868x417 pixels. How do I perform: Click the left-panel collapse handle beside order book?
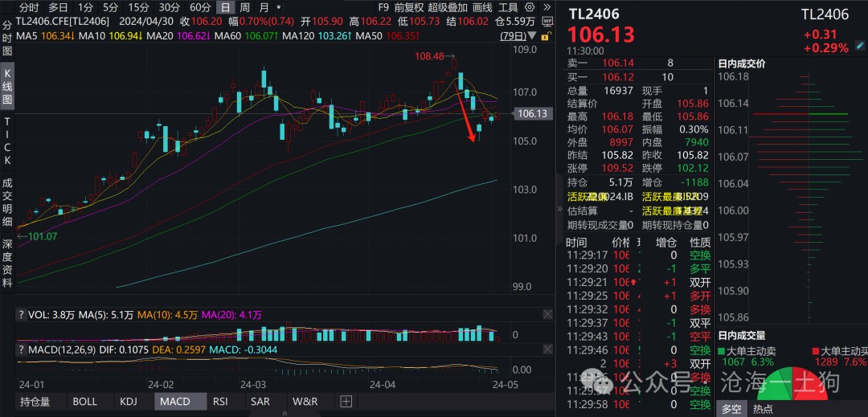point(560,209)
